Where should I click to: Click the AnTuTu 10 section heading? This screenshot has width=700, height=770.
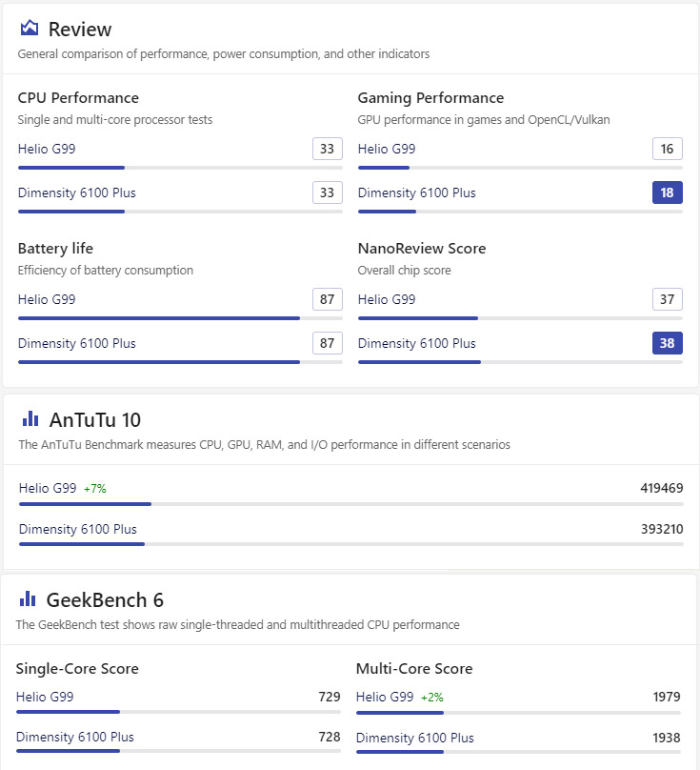tap(95, 420)
